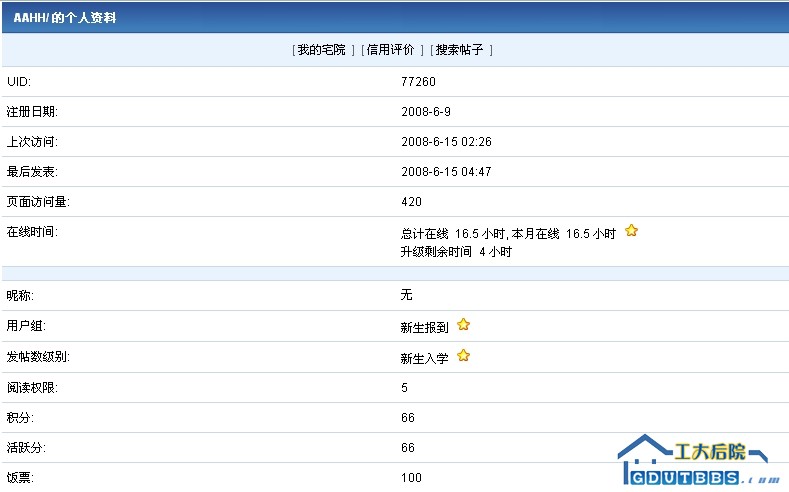789x492 pixels.
Task: Open the 我的宅院 link
Action: [321, 50]
